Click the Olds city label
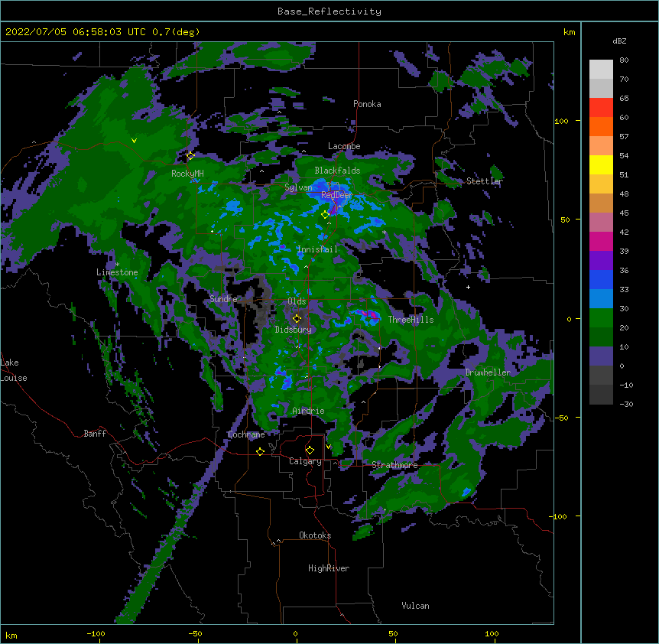 (297, 301)
